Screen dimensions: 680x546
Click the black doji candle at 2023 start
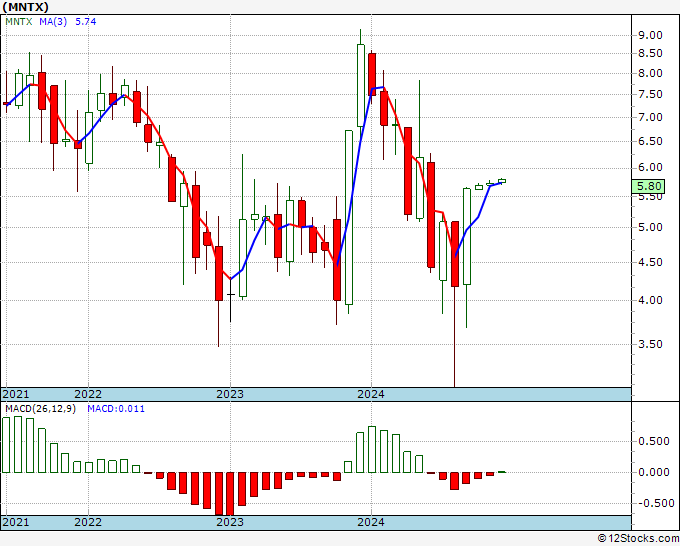(230, 301)
